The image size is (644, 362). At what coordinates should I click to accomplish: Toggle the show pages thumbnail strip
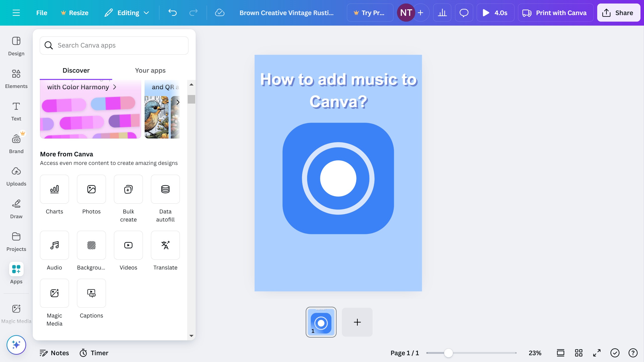[560, 353]
